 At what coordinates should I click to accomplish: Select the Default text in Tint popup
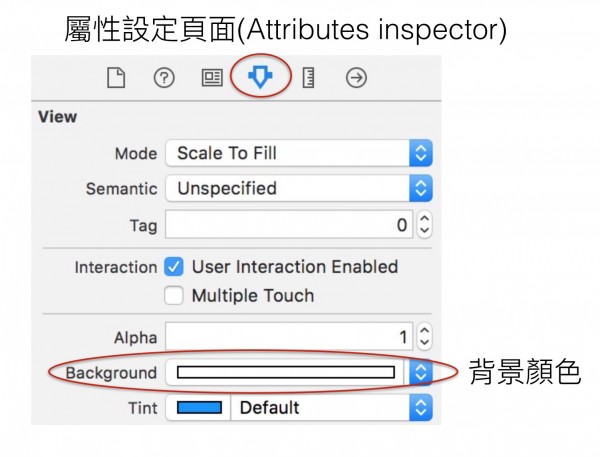[x=269, y=407]
